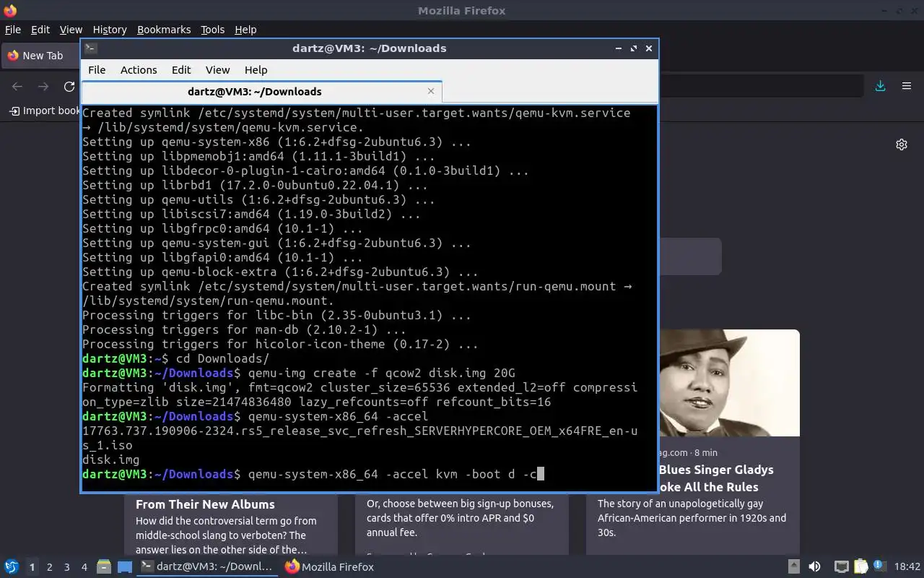
Task: Select the New Tab tab in Firefox
Action: tap(42, 56)
